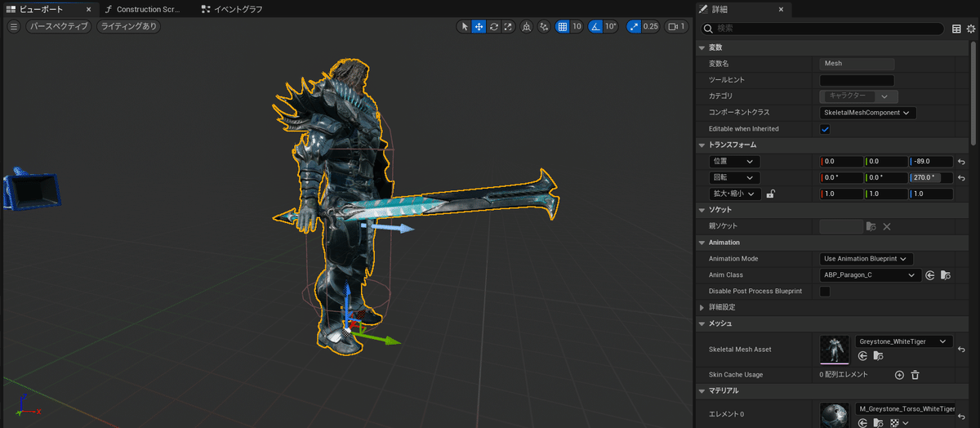
Task: Toggle the surface snapping icon
Action: coord(543,26)
